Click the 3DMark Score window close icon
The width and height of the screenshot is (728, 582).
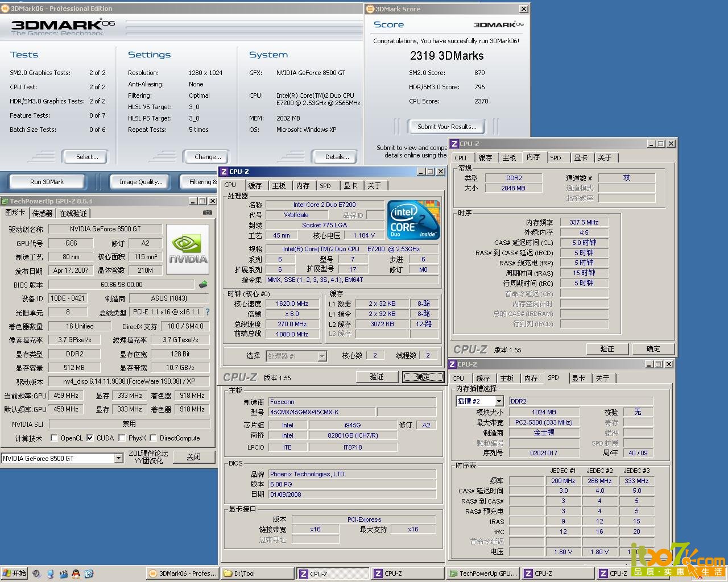(x=524, y=9)
